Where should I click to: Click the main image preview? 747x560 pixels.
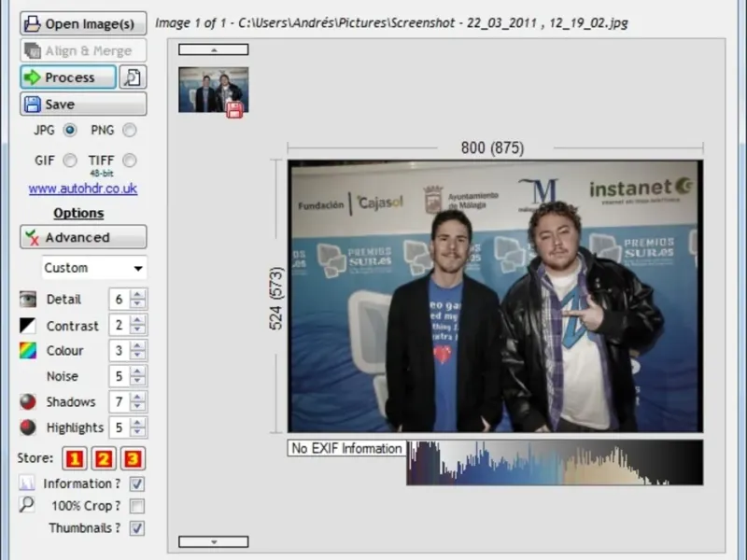pos(495,296)
